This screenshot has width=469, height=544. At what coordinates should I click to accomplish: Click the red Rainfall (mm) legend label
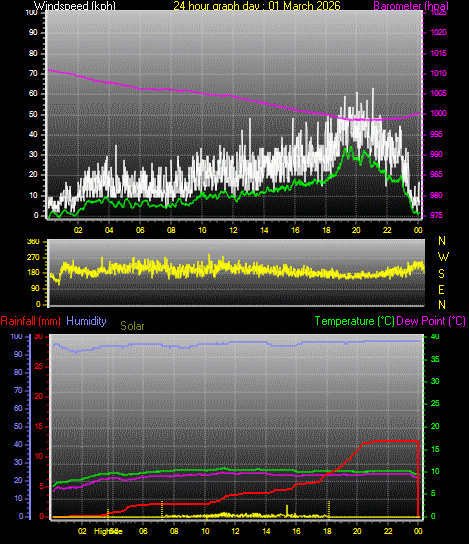click(31, 321)
